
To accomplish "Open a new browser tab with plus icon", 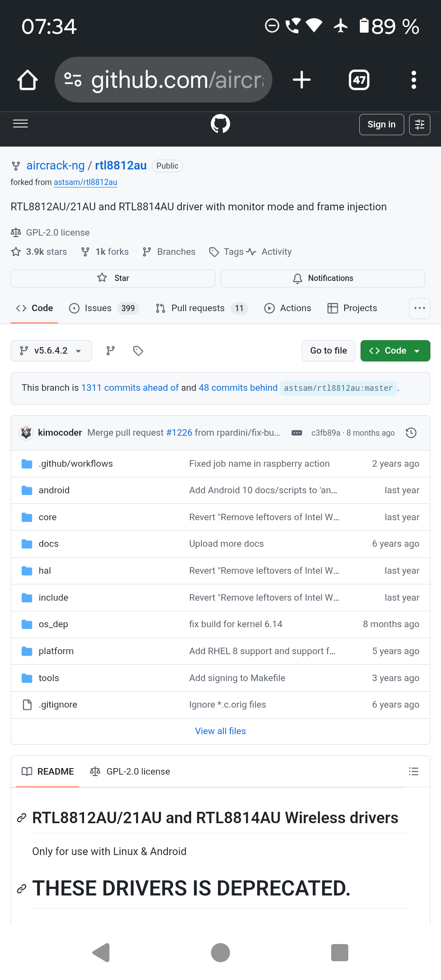I will point(302,80).
